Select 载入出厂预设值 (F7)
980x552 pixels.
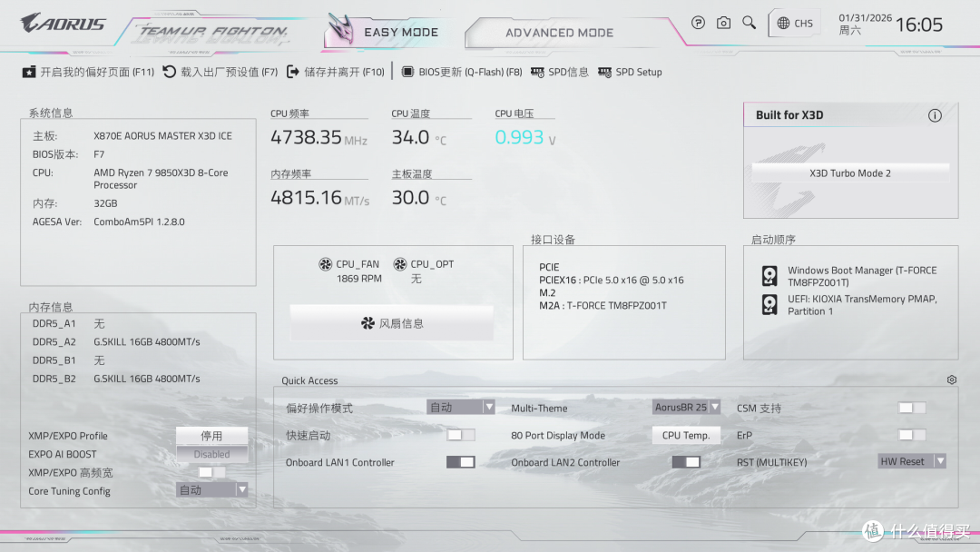(220, 72)
